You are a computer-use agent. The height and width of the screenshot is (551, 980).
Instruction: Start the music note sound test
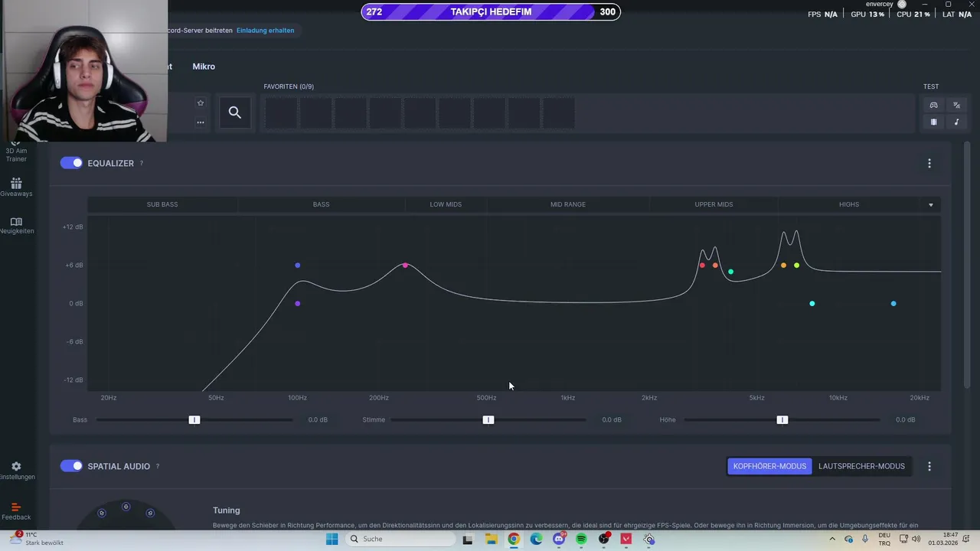(956, 122)
